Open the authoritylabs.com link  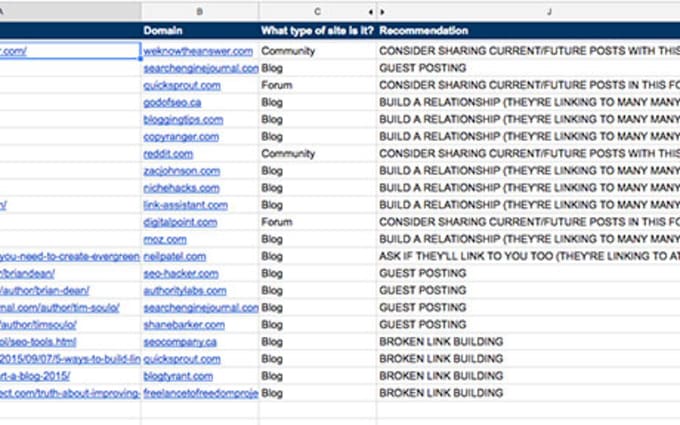(185, 291)
